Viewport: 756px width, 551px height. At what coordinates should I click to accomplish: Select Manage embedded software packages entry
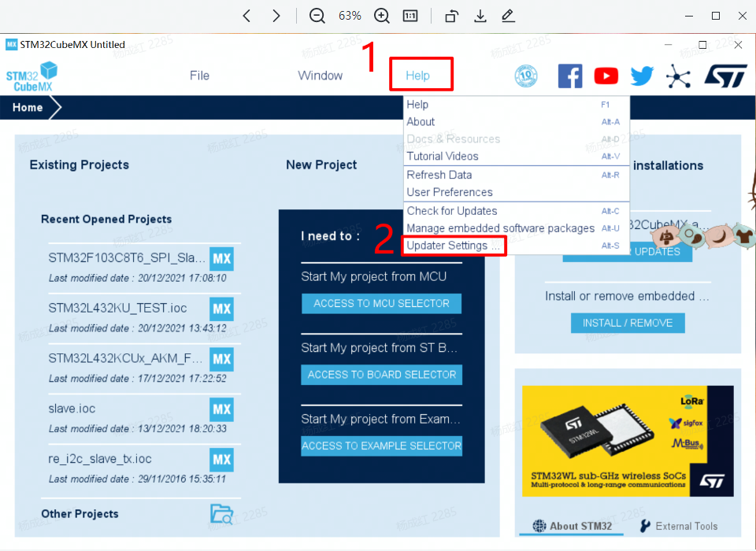[517, 228]
